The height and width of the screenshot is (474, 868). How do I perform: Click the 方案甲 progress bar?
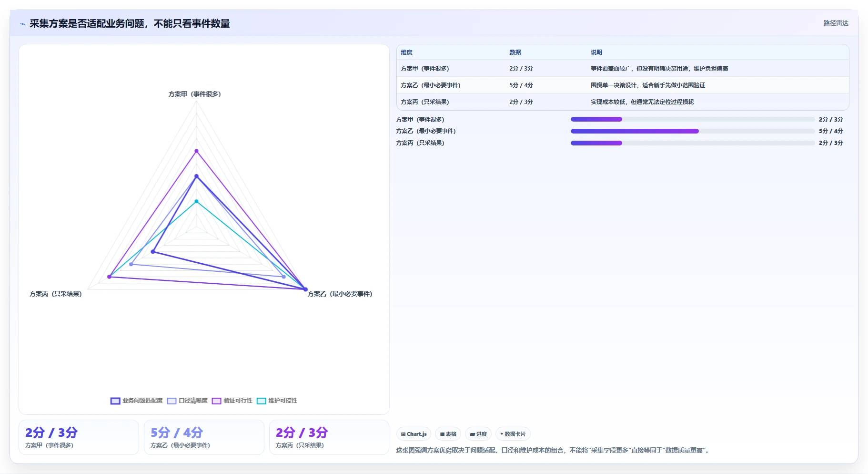coord(693,119)
